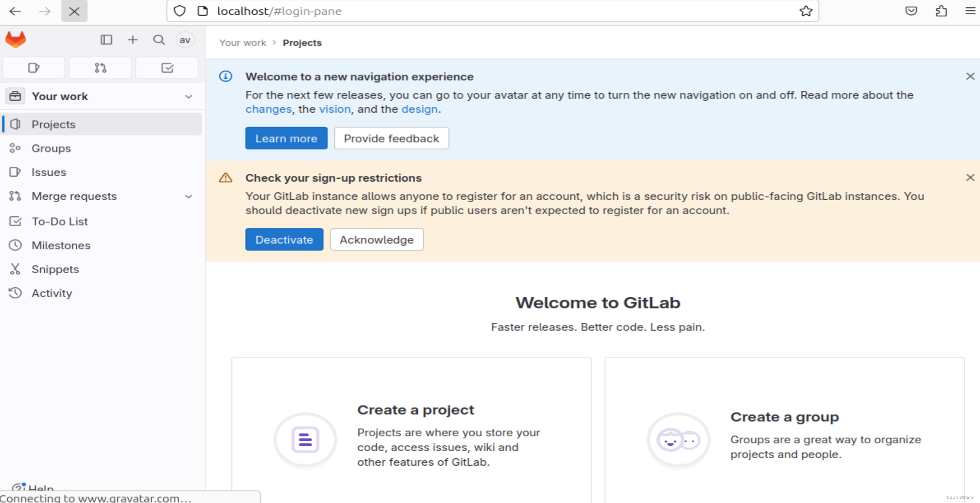980x503 pixels.
Task: Open the merge requests shortcut icon
Action: tap(100, 68)
